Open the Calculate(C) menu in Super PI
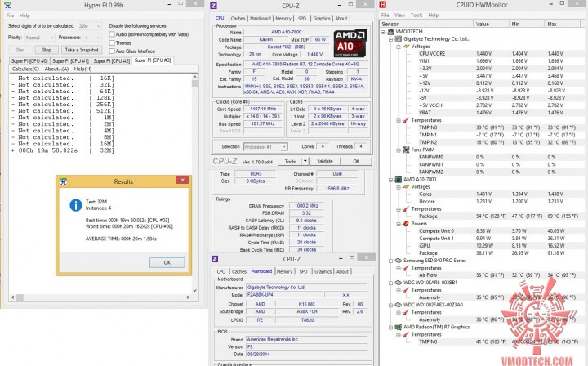588x366 pixels. pyautogui.click(x=25, y=69)
